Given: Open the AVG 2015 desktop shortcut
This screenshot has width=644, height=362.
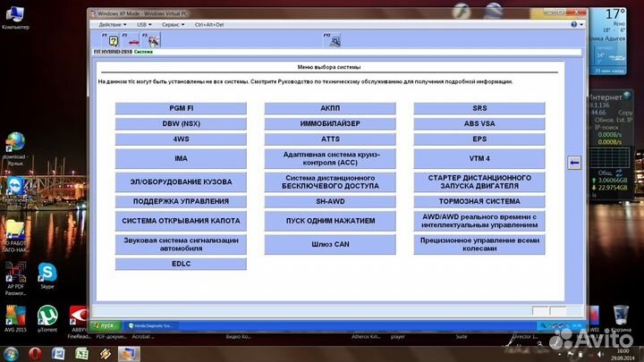Looking at the screenshot, I should tap(15, 318).
